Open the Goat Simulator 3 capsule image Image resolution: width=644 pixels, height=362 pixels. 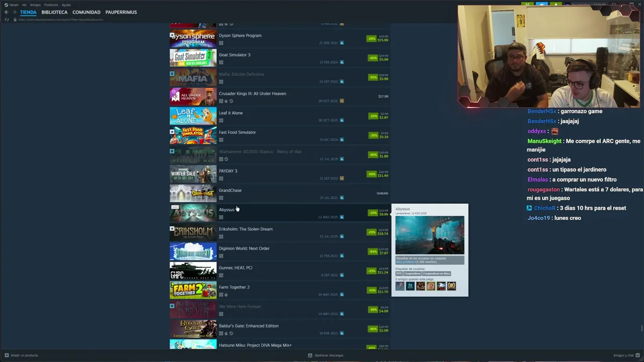(x=193, y=58)
